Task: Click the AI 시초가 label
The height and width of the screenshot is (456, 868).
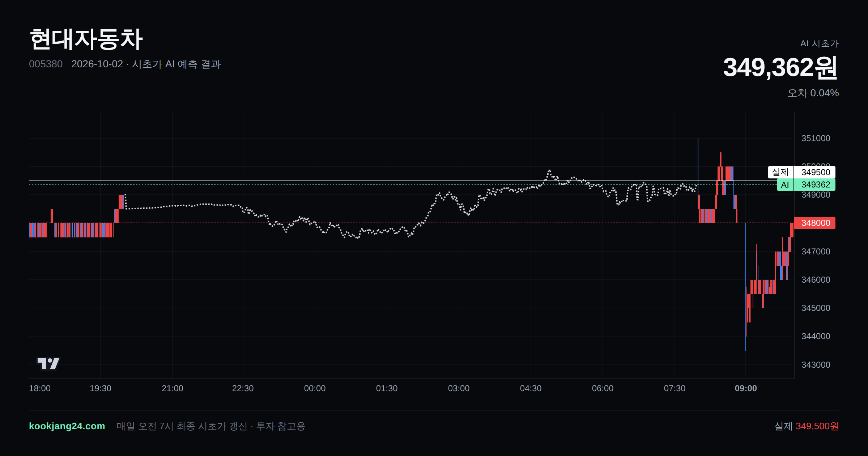Action: coord(819,43)
